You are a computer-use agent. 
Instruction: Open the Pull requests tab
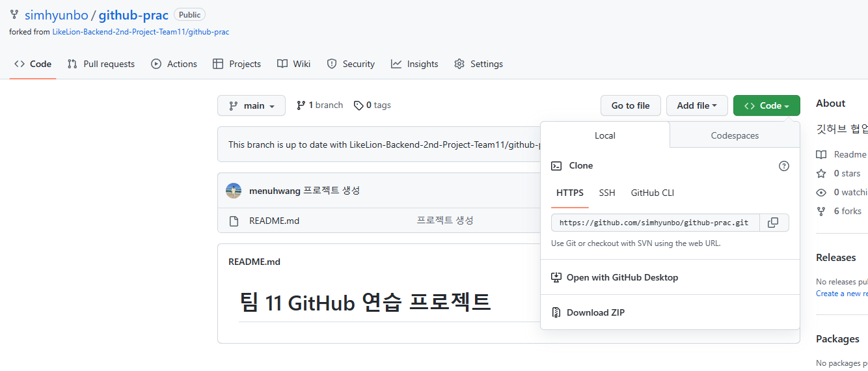(101, 64)
